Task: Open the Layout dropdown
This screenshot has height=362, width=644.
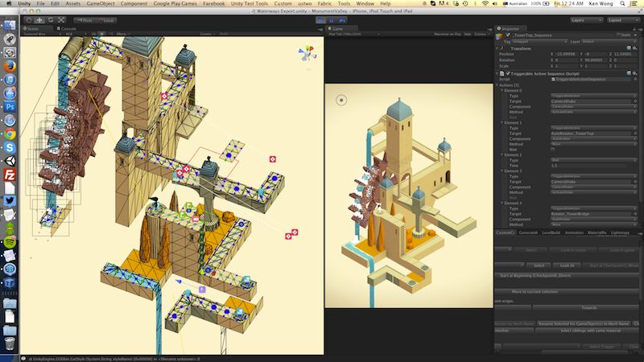Action: point(623,20)
